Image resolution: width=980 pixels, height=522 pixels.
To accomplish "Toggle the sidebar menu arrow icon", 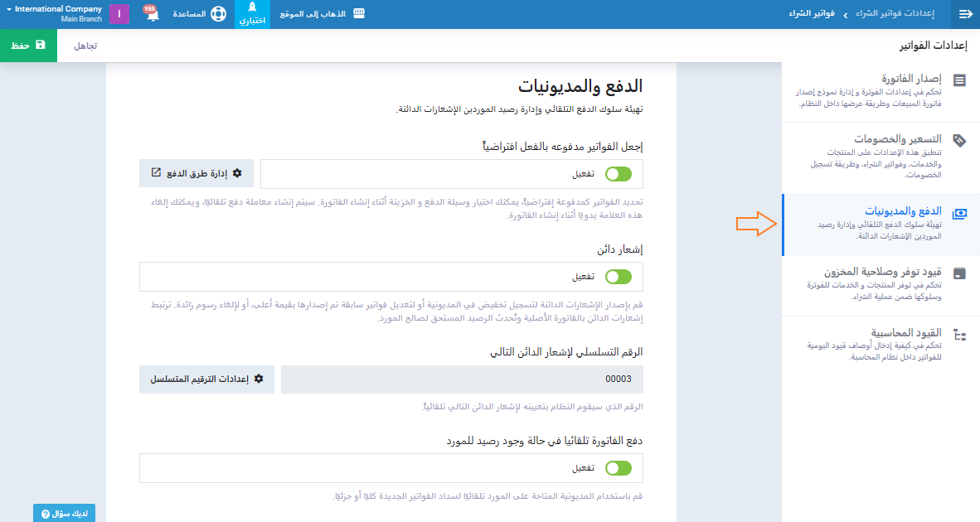I will point(964,14).
